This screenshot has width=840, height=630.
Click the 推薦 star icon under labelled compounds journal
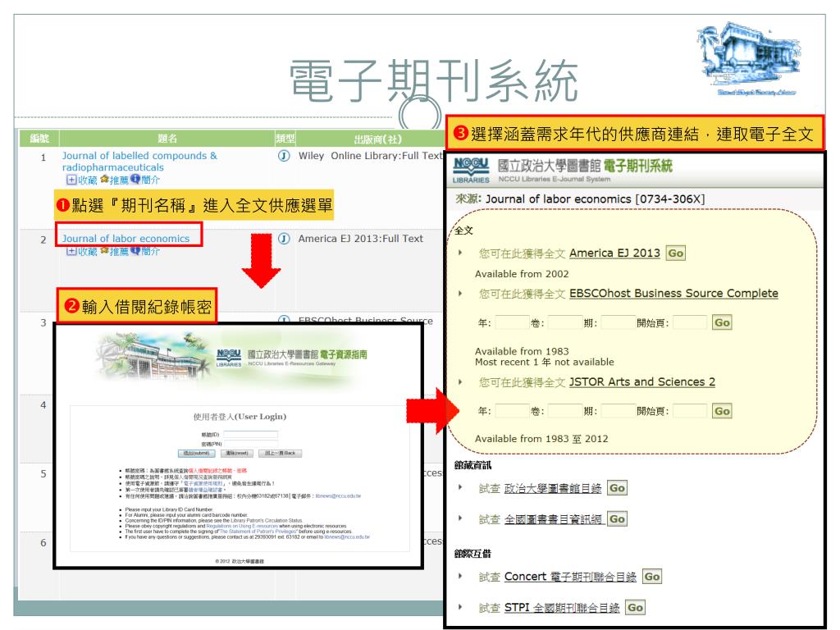tap(104, 179)
